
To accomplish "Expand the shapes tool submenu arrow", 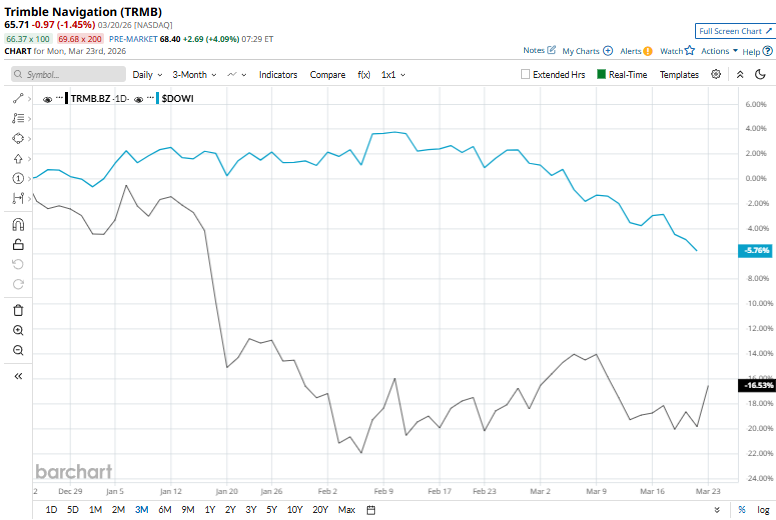I will tap(29, 139).
